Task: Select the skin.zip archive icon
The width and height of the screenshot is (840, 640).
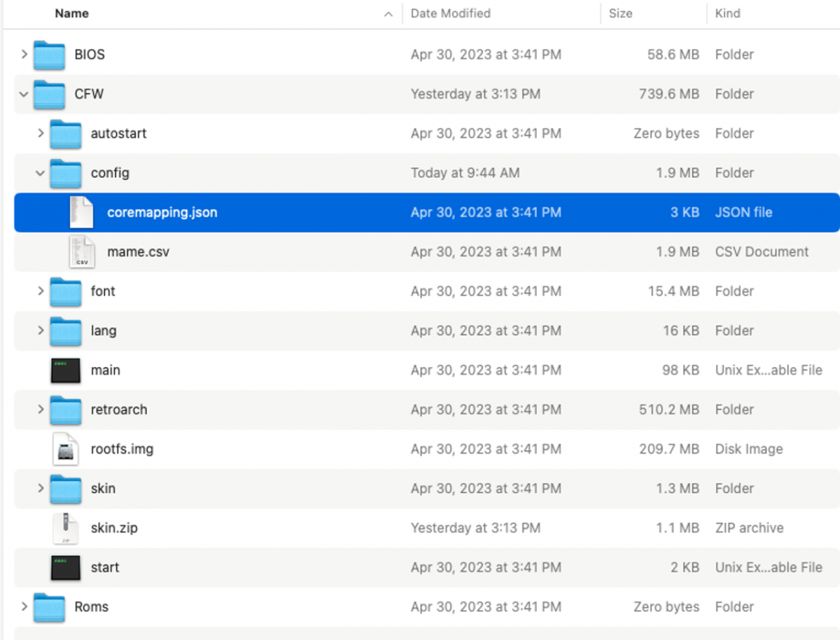Action: tap(66, 528)
